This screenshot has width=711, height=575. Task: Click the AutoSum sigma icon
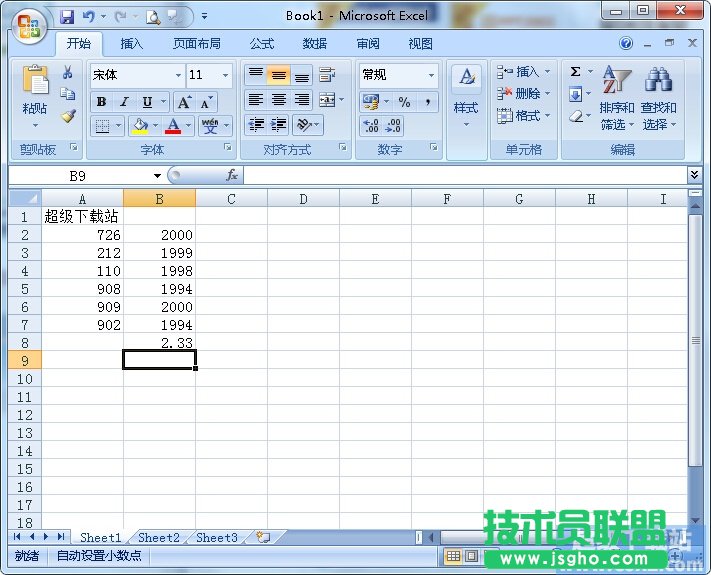pos(576,72)
